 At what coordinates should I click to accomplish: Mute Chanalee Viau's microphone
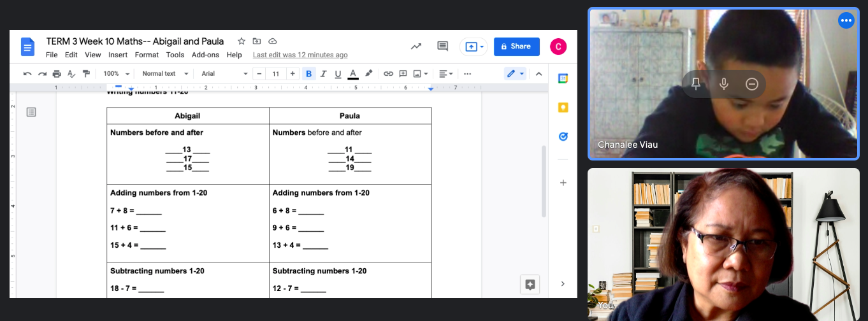(724, 84)
